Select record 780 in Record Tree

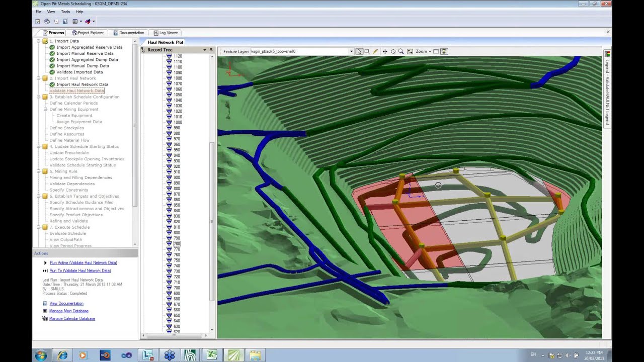177,244
